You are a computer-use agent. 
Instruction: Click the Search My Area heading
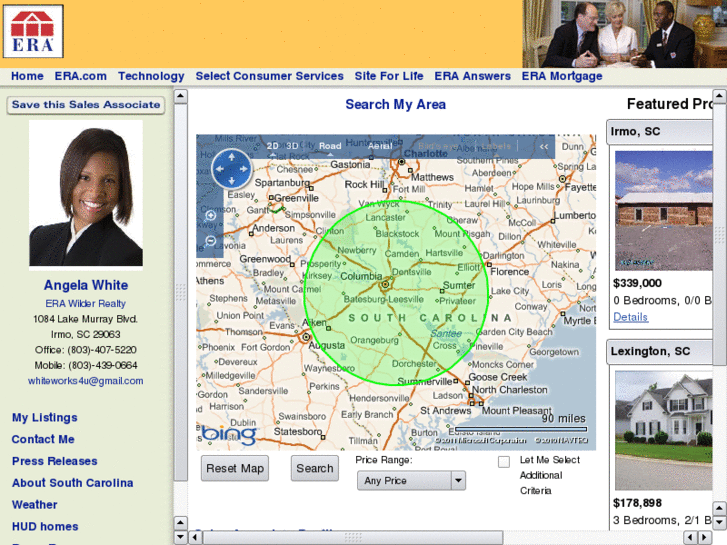[395, 104]
